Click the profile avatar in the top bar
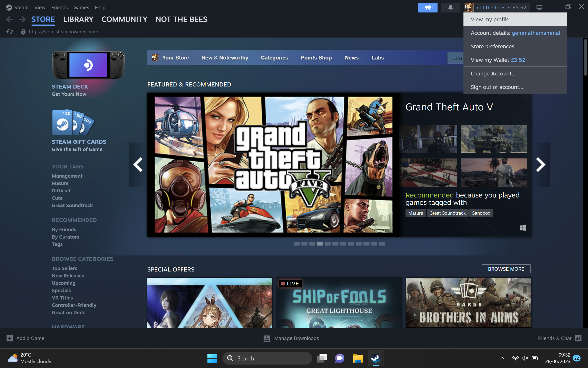The image size is (588, 368). 469,8
